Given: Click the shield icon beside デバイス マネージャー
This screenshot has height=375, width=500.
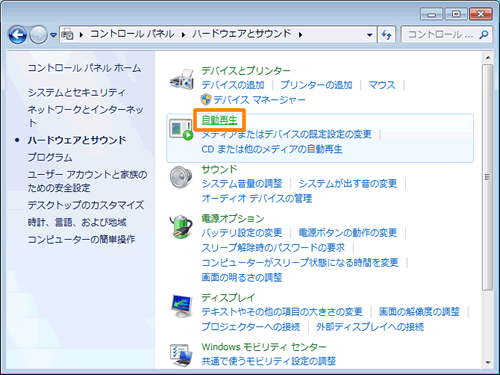Looking at the screenshot, I should point(206,100).
